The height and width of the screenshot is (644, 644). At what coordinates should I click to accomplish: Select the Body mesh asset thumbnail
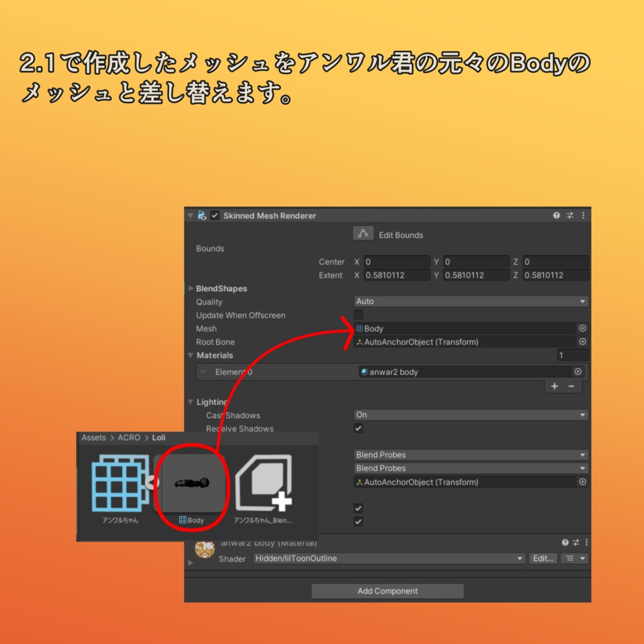[192, 483]
